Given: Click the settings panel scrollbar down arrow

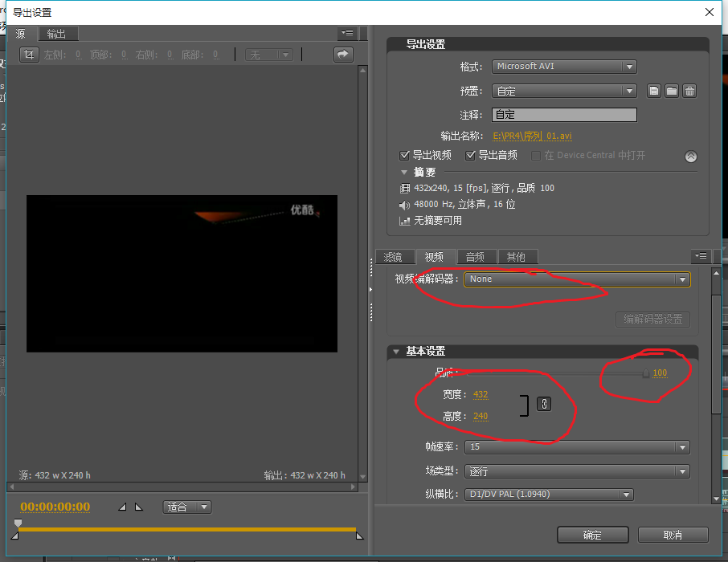Looking at the screenshot, I should tap(717, 499).
